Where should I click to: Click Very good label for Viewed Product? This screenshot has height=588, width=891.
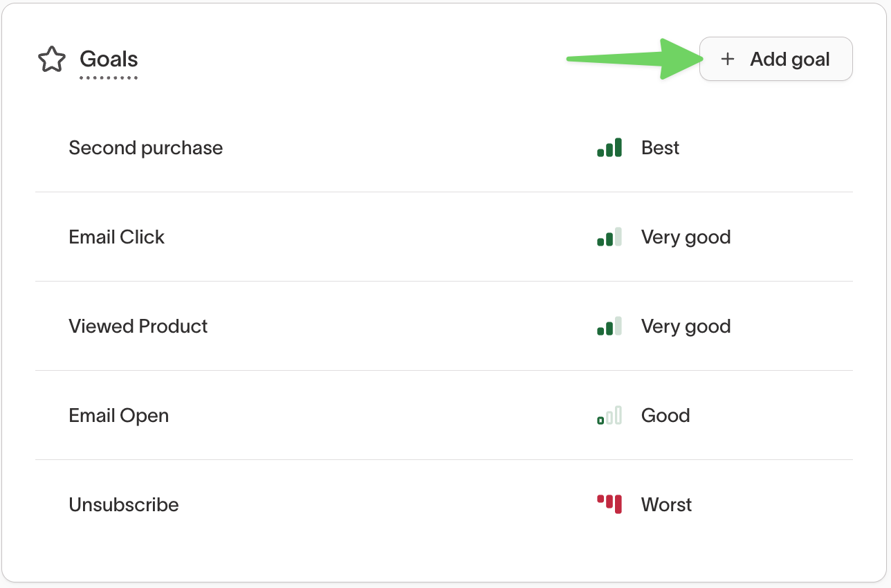click(686, 327)
